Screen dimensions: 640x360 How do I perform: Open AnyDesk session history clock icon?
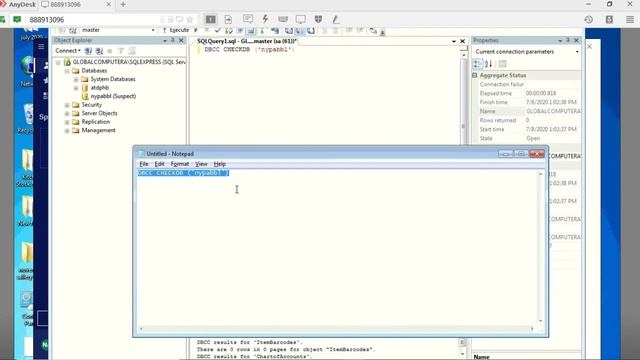coord(589,20)
